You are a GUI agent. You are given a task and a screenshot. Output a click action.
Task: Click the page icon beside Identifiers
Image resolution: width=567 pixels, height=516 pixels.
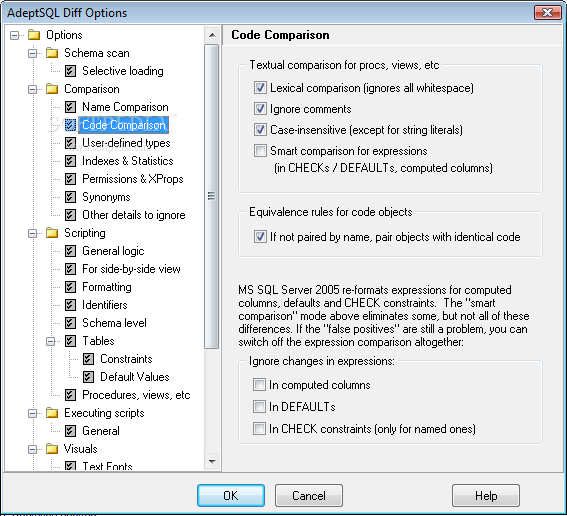pyautogui.click(x=70, y=305)
